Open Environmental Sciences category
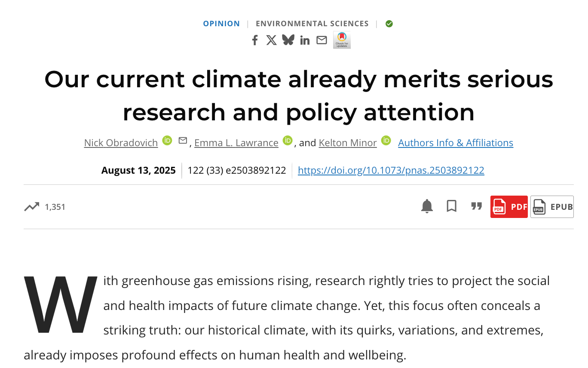This screenshot has height=368, width=588. point(312,24)
